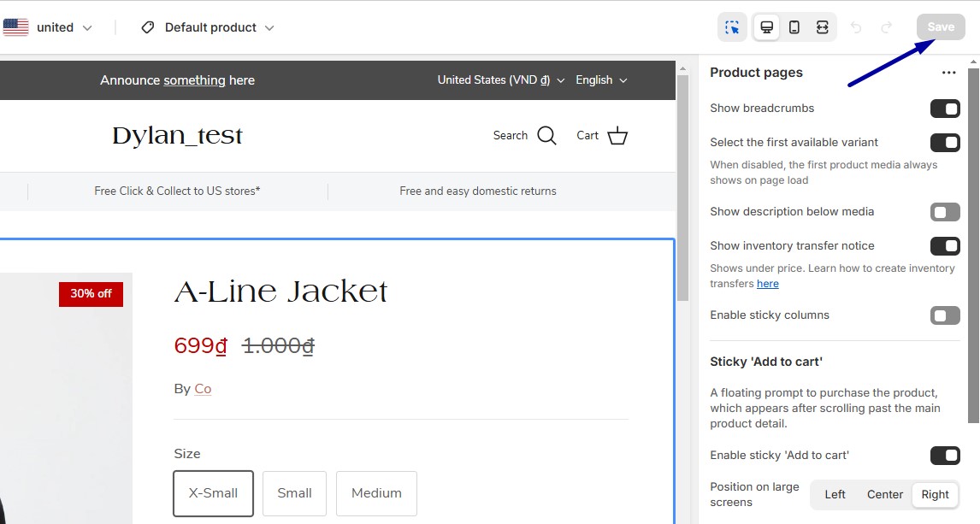Click the product tag icon
Viewport: 980px width, 524px height.
[x=147, y=27]
